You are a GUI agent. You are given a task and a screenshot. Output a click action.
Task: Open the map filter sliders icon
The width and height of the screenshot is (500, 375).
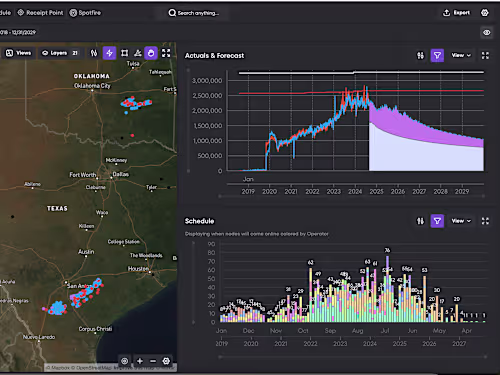pos(94,53)
